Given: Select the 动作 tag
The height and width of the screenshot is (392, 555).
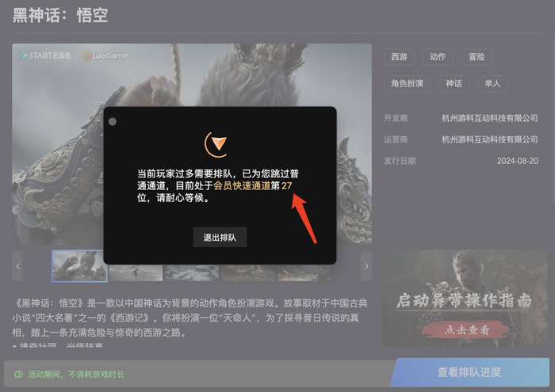Looking at the screenshot, I should 438,57.
